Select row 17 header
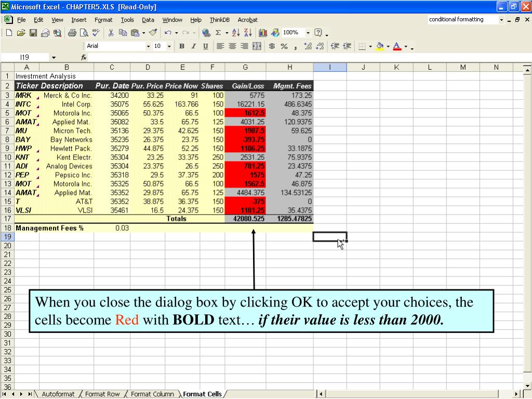532x399 pixels. 7,219
